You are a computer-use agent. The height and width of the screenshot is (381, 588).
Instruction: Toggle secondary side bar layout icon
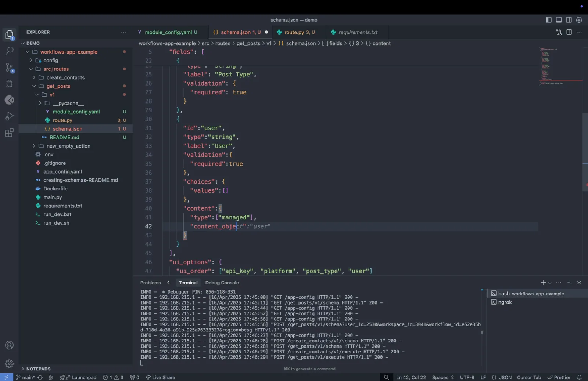pyautogui.click(x=569, y=20)
